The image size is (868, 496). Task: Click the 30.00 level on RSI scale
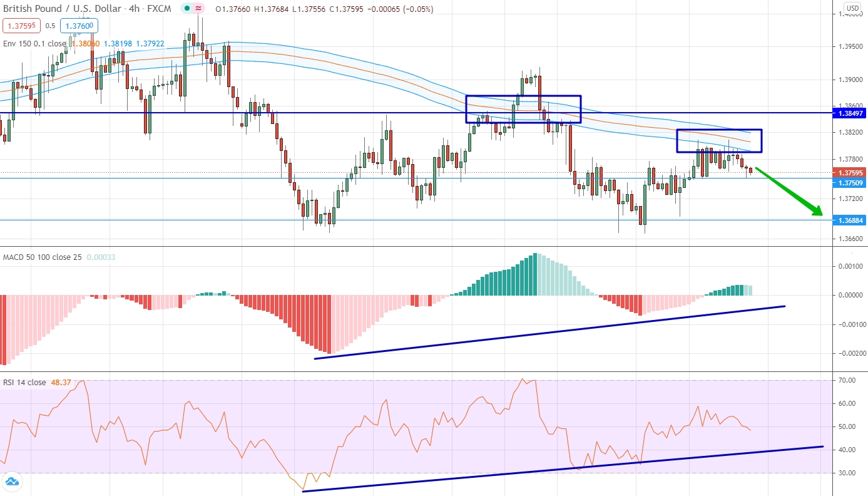pyautogui.click(x=847, y=473)
